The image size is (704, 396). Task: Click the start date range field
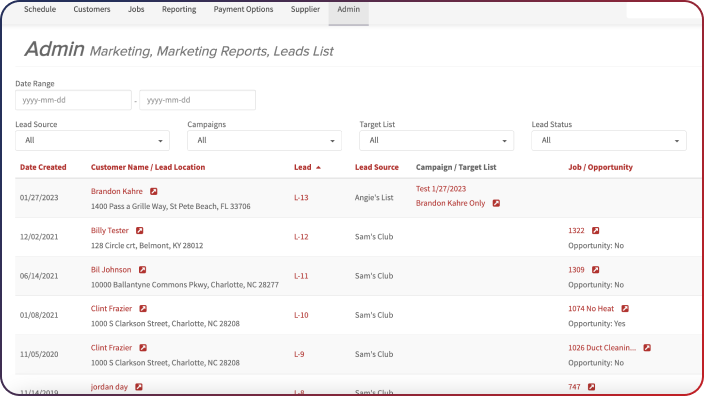pos(74,100)
